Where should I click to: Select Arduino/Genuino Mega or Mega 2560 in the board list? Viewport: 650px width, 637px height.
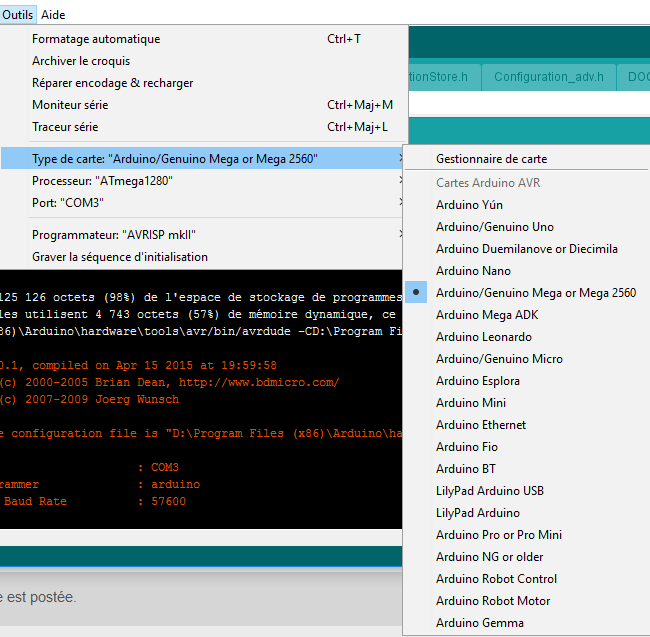coord(526,293)
